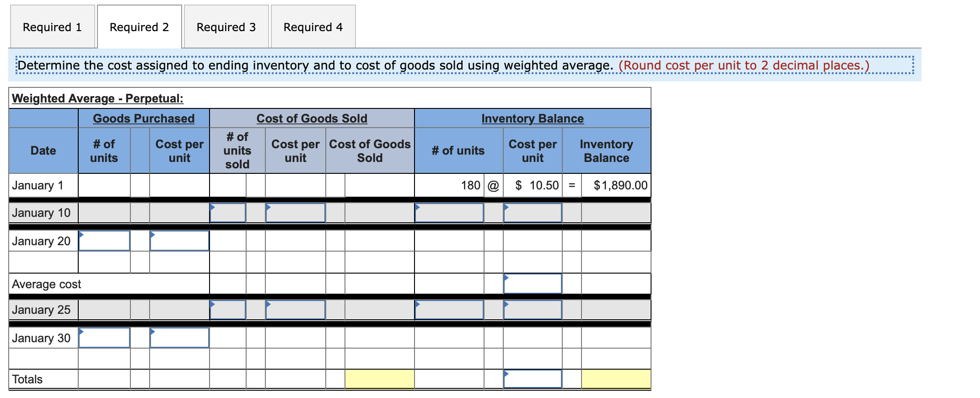The image size is (980, 398).
Task: Click the 'Totals' row label
Action: click(x=27, y=379)
